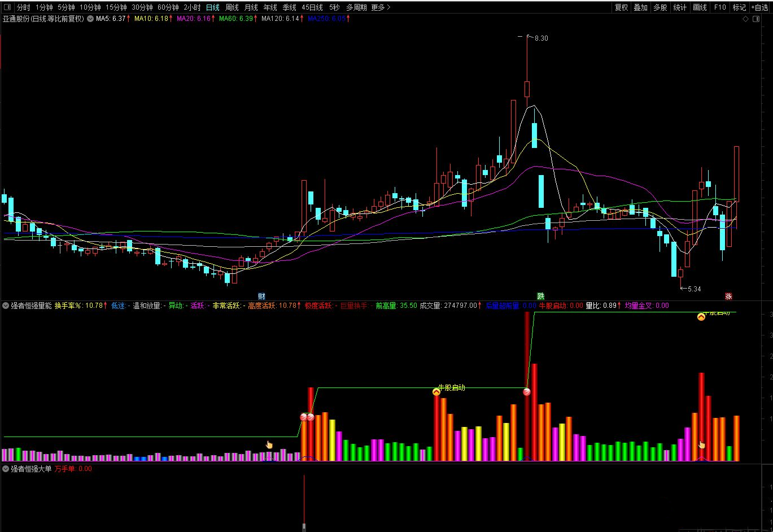Click the twin red ball signal icon

point(307,417)
